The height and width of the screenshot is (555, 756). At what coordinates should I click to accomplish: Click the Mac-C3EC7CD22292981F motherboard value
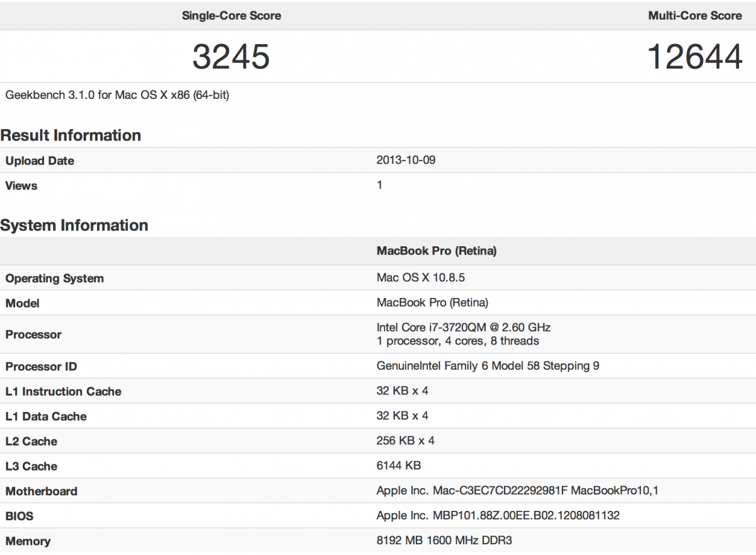[x=517, y=491]
